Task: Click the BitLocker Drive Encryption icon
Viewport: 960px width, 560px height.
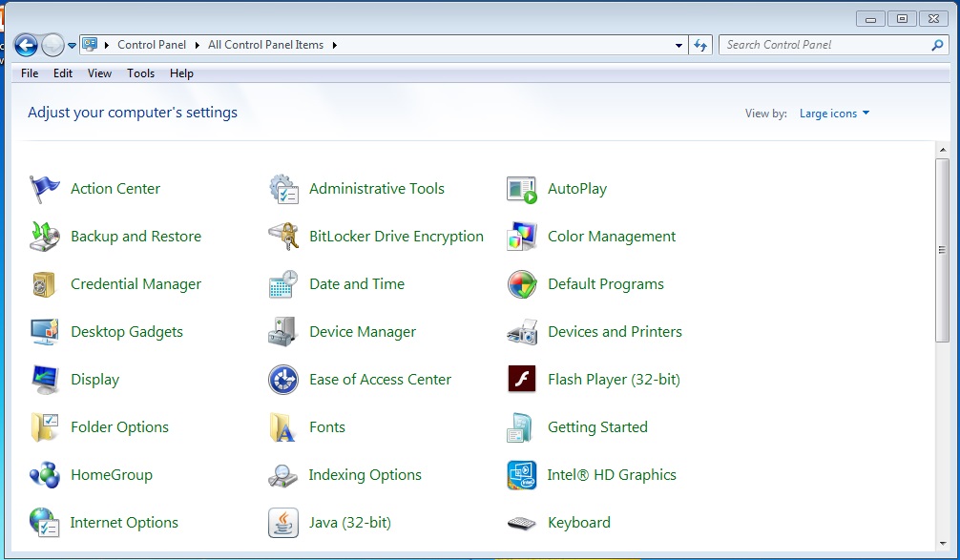Action: pos(283,237)
